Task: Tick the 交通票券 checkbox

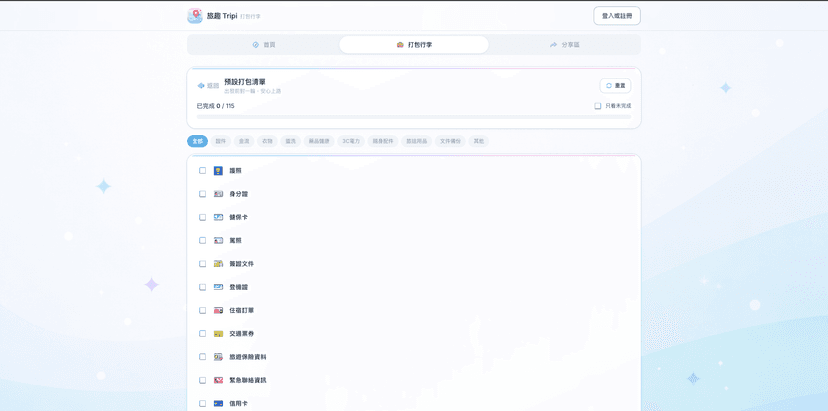Action: [x=202, y=333]
